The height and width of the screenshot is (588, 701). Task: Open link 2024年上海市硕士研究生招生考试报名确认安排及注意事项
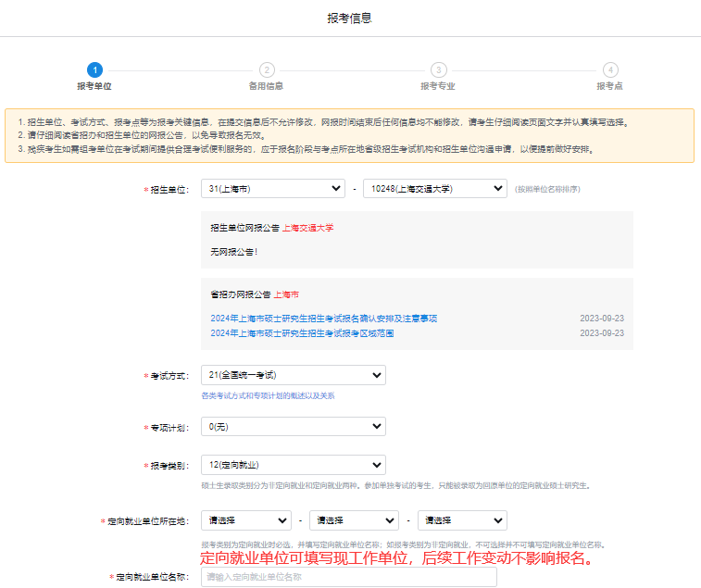[323, 319]
